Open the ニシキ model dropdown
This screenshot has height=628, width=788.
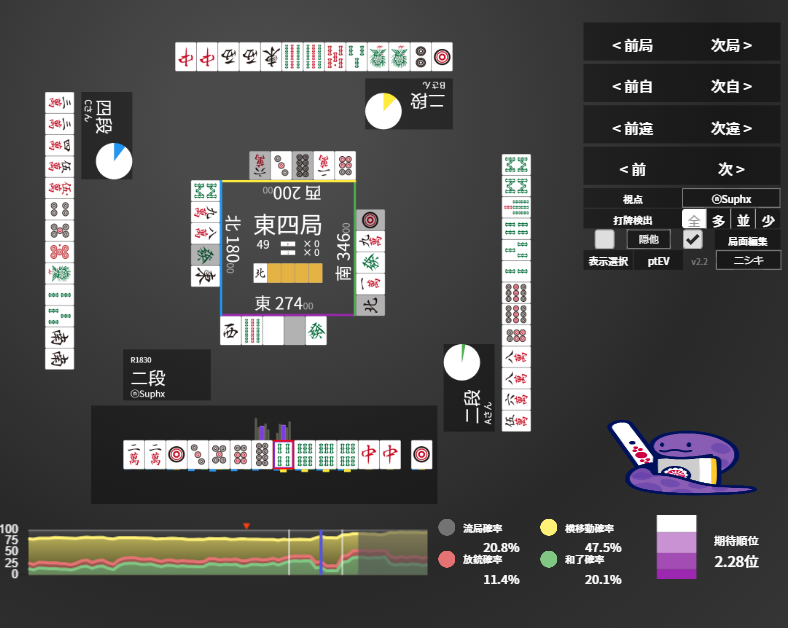pos(748,260)
